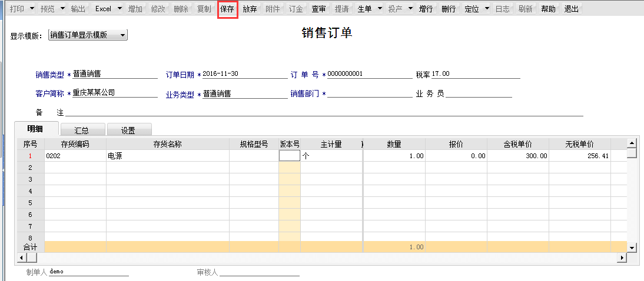Click the 客户简称 field link label
Screen dimensions: 644x281
[49, 93]
